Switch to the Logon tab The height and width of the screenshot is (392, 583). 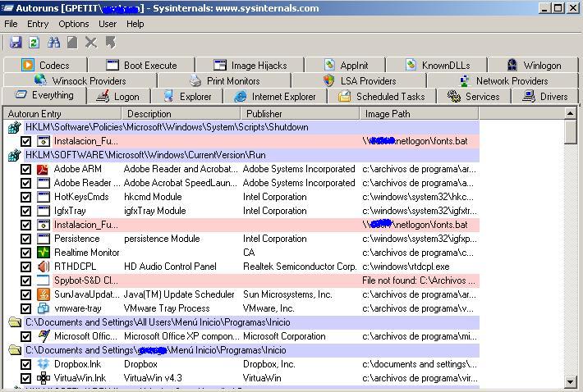pyautogui.click(x=118, y=97)
